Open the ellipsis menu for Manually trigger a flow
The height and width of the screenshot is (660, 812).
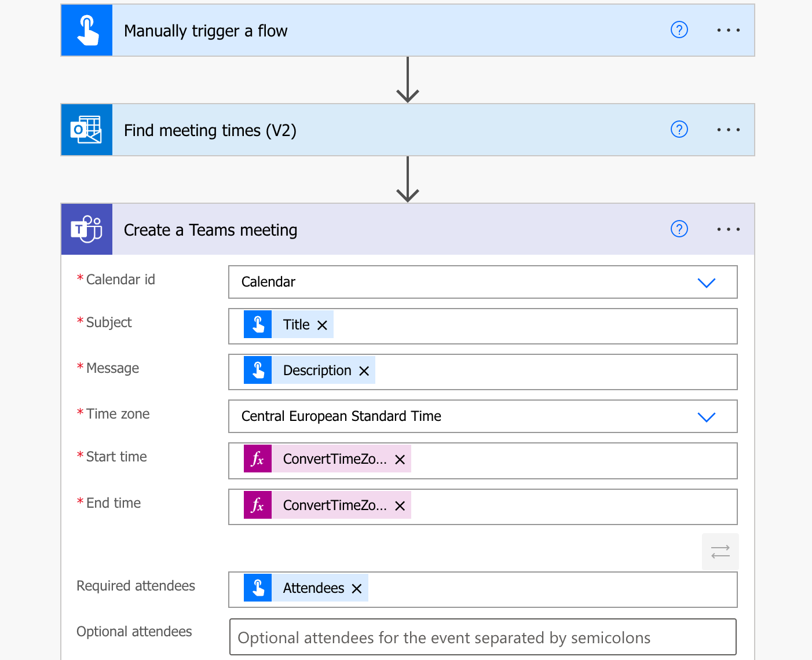728,30
